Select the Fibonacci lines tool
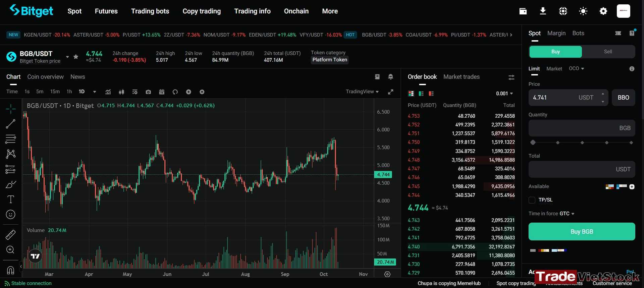Screen dimensions: 644x288 (x=11, y=138)
